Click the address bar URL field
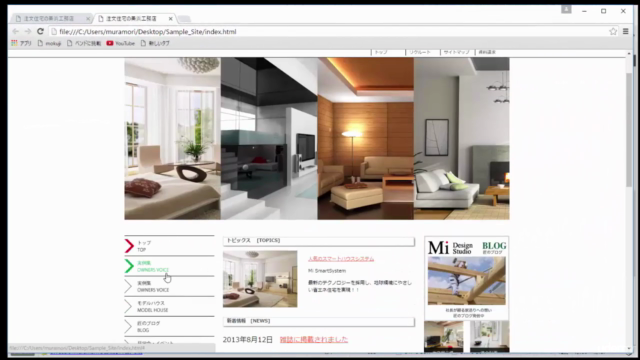 click(329, 31)
